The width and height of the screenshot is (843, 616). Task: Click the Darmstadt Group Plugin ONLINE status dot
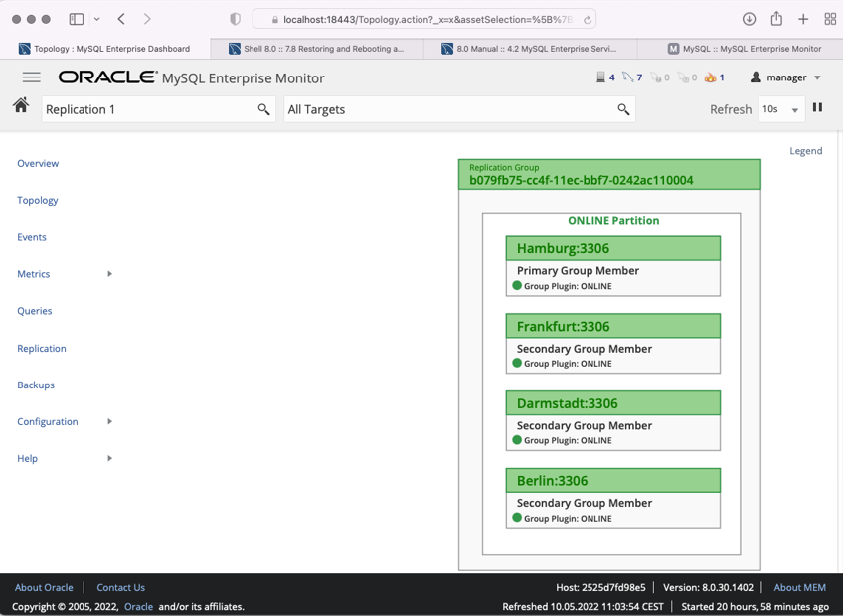point(517,440)
